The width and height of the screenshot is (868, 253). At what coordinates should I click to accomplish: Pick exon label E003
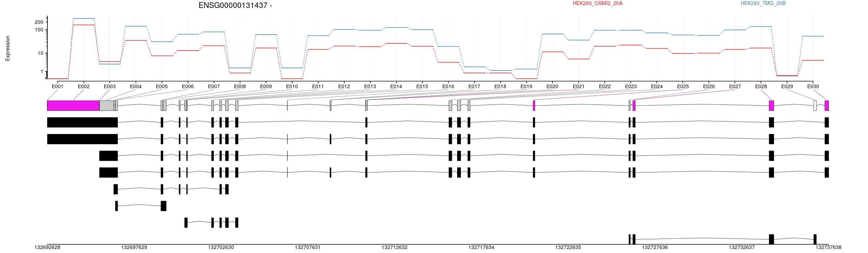pos(110,86)
